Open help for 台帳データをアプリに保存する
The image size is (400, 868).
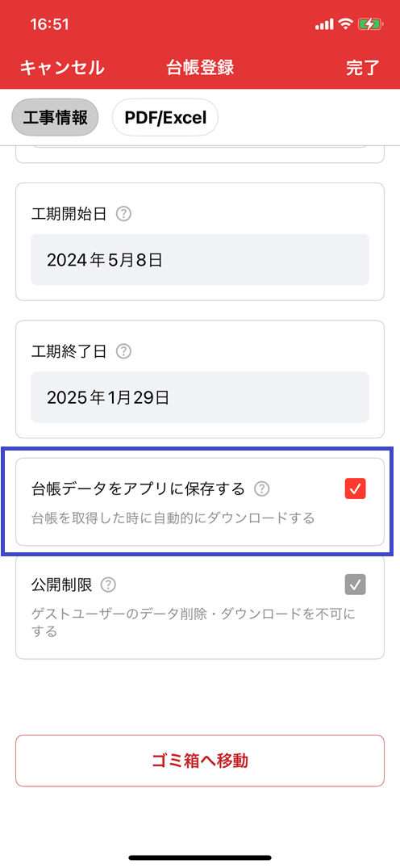pos(261,489)
